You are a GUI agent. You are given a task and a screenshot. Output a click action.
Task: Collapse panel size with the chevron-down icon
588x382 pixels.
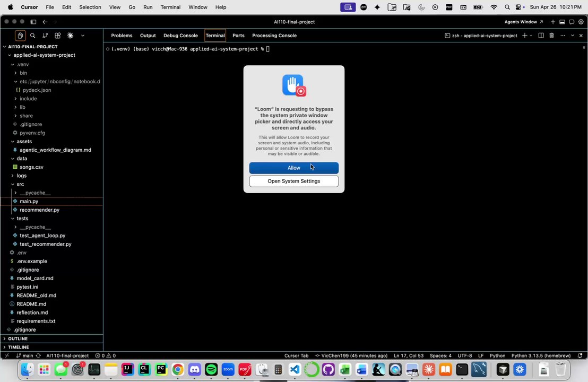pos(572,36)
